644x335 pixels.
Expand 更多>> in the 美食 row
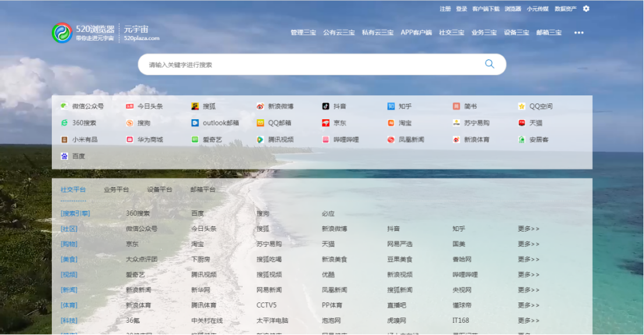pyautogui.click(x=529, y=259)
